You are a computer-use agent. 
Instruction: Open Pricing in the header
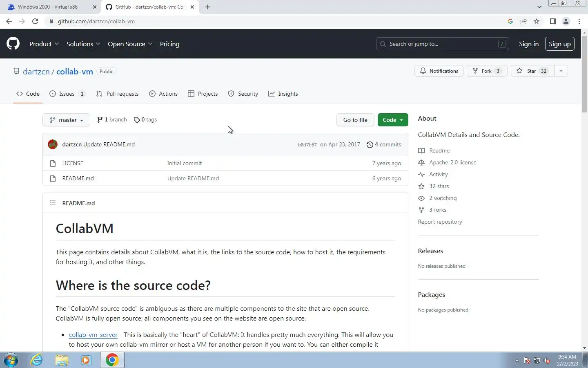click(169, 44)
